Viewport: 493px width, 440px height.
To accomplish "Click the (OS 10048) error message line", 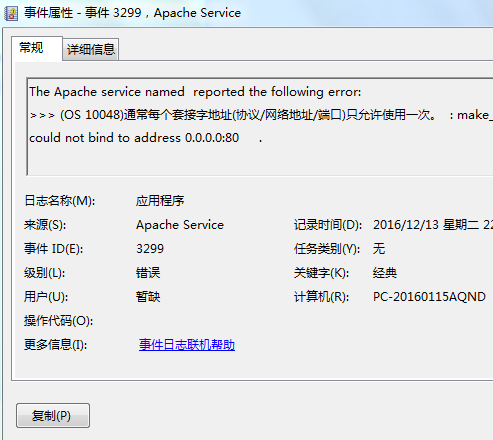I will point(261,115).
